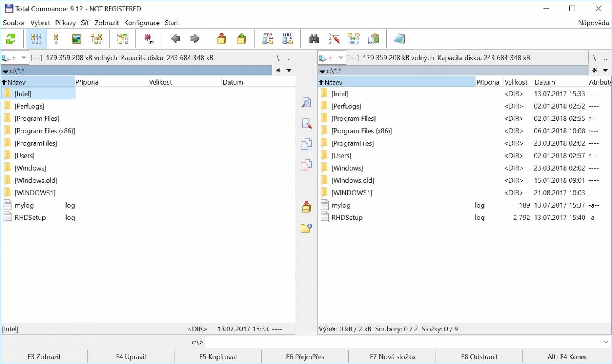Click the Copy files icon in middle bar
612x364 pixels.
click(x=306, y=144)
